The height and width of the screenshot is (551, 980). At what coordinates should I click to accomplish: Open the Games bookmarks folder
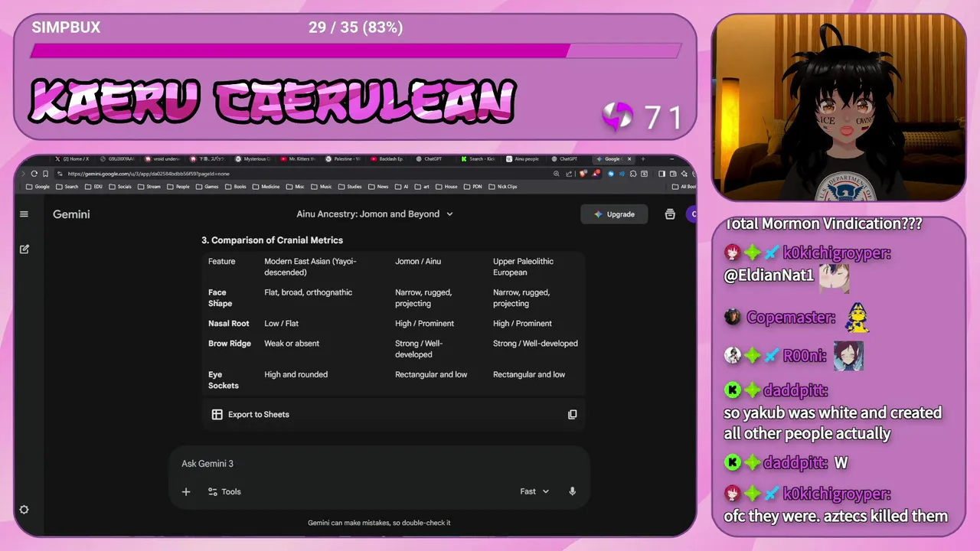[x=207, y=187]
